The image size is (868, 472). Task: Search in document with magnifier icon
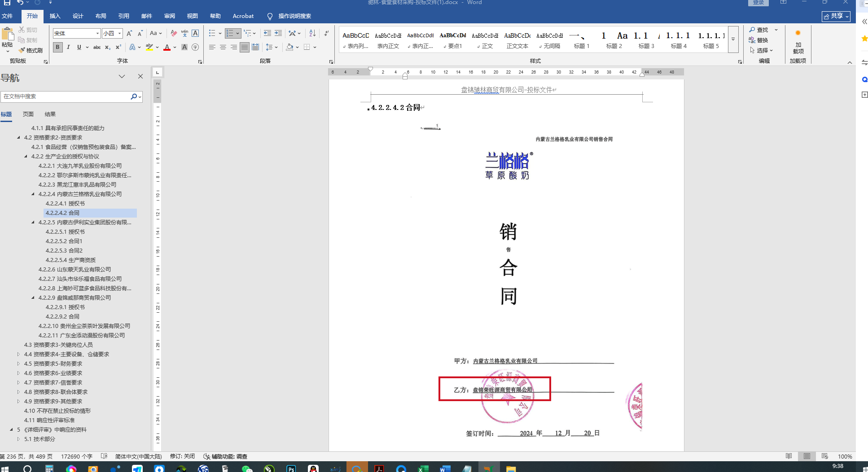[134, 96]
